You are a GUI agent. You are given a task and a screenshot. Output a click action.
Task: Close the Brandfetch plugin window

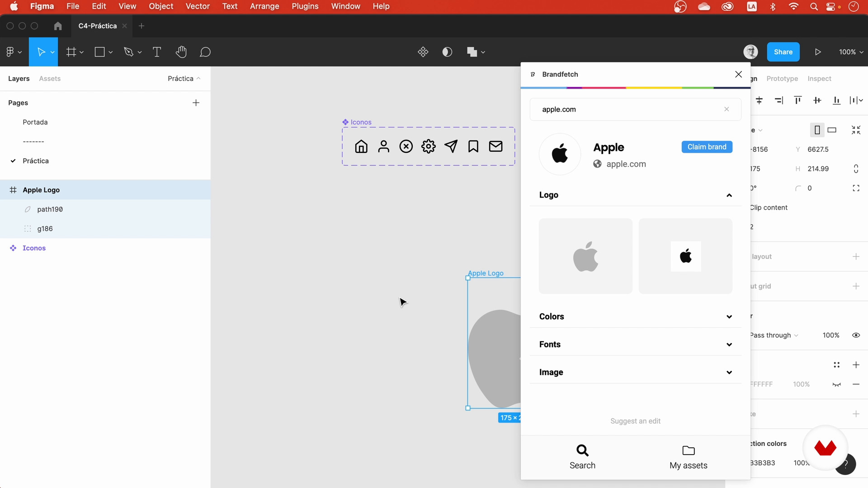tap(739, 74)
